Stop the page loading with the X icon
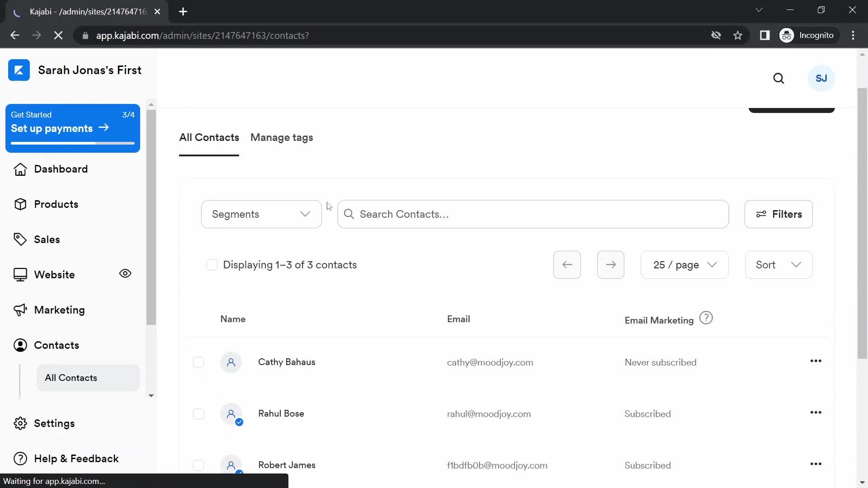Viewport: 868px width, 488px height. click(x=58, y=35)
